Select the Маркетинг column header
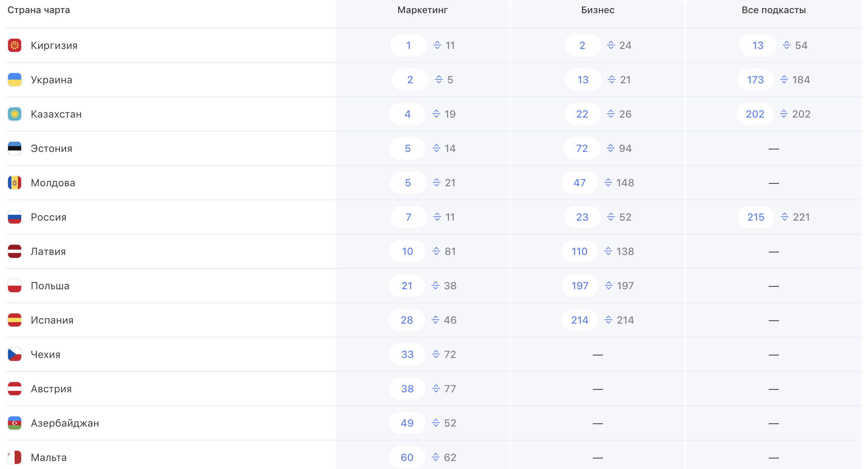Image resolution: width=868 pixels, height=469 pixels. click(422, 10)
